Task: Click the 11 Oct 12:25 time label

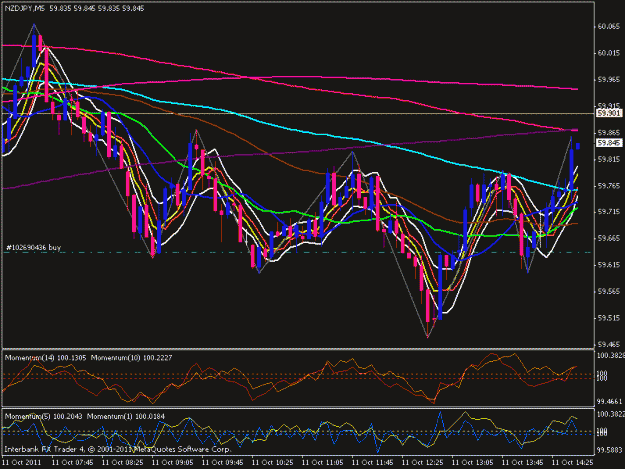Action: tap(423, 463)
